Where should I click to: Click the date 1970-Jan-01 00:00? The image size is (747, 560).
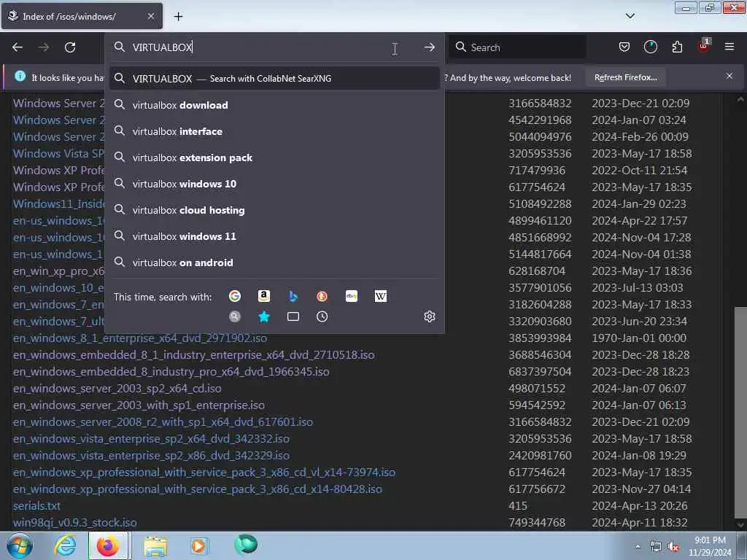point(639,338)
